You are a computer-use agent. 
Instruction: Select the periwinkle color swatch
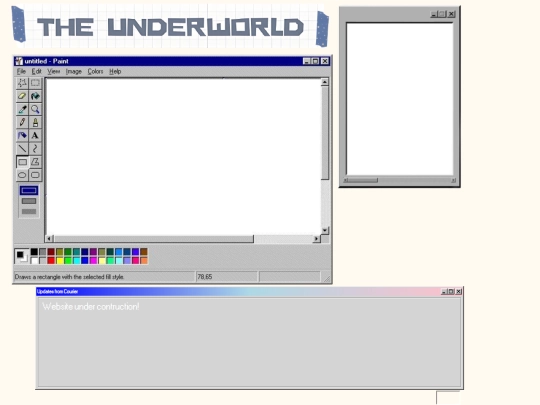(x=127, y=261)
